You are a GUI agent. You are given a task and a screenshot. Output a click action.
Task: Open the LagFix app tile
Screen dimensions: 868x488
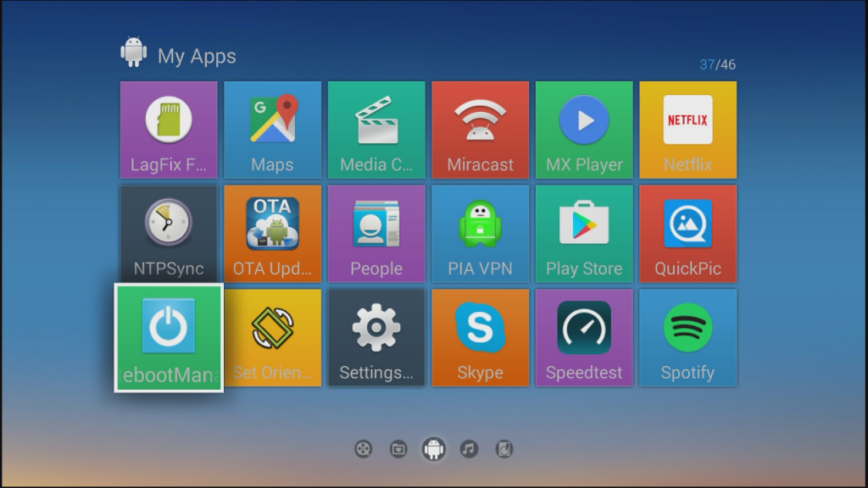tap(169, 130)
